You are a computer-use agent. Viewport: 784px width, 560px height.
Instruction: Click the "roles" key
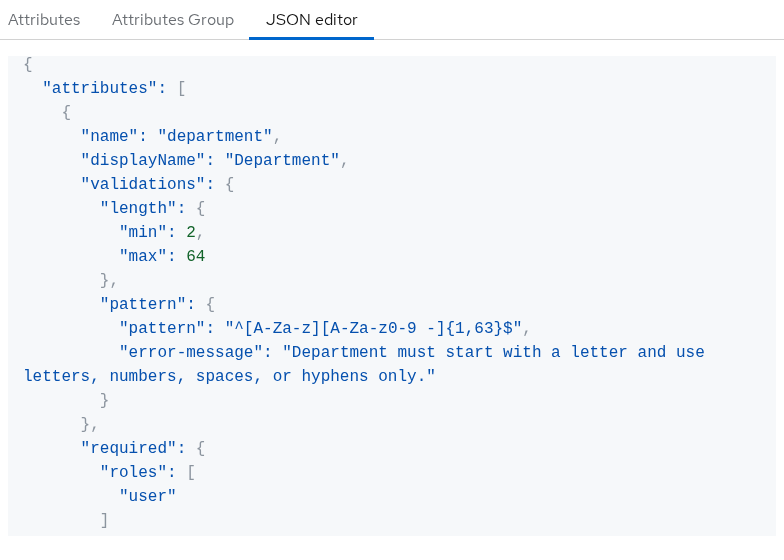tap(134, 472)
